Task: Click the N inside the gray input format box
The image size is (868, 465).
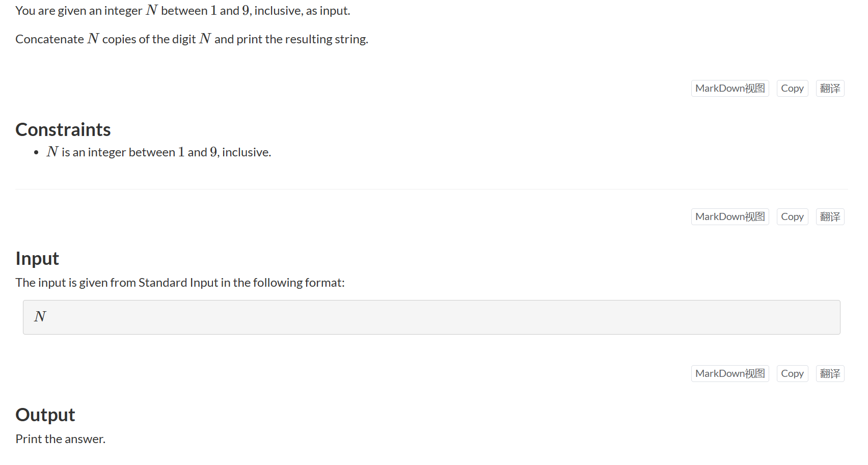Action: [40, 317]
